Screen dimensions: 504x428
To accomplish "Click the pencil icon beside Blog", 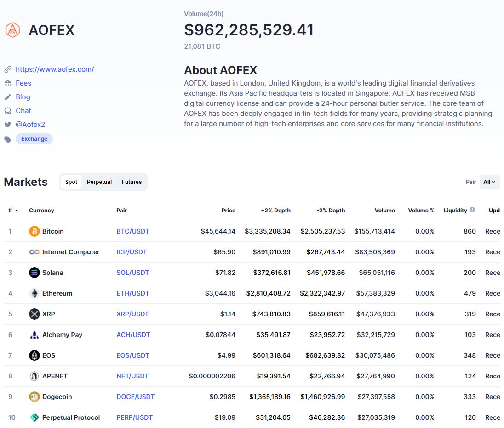I will tap(8, 97).
